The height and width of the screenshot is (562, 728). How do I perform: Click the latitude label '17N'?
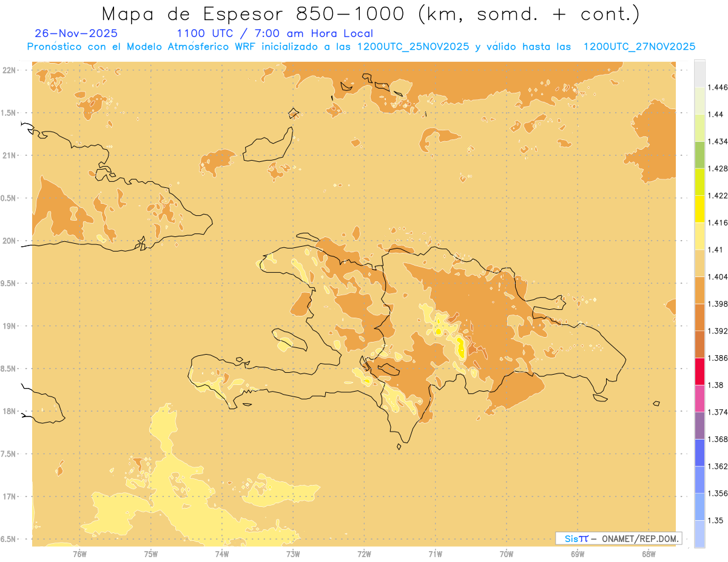coord(8,497)
